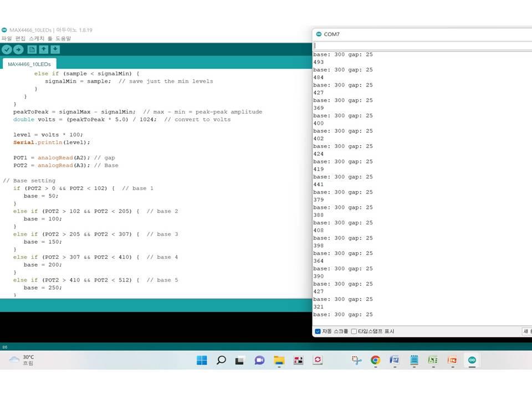
Task: Click the serial output value 390
Action: 318,276
